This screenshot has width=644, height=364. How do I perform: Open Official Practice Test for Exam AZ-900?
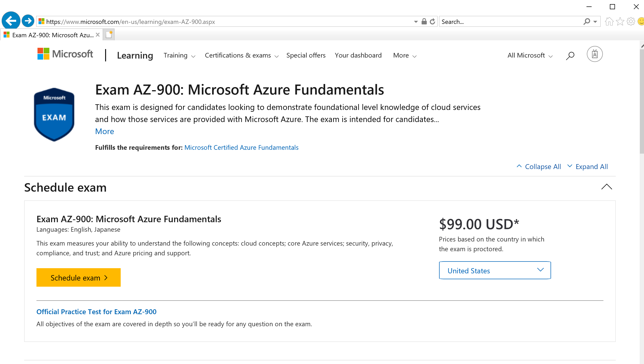96,312
